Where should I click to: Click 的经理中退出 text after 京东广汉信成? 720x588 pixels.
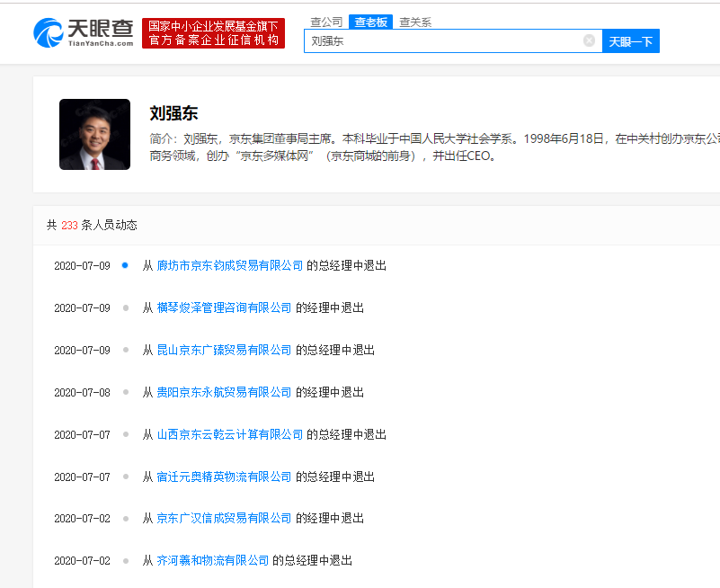(x=330, y=518)
